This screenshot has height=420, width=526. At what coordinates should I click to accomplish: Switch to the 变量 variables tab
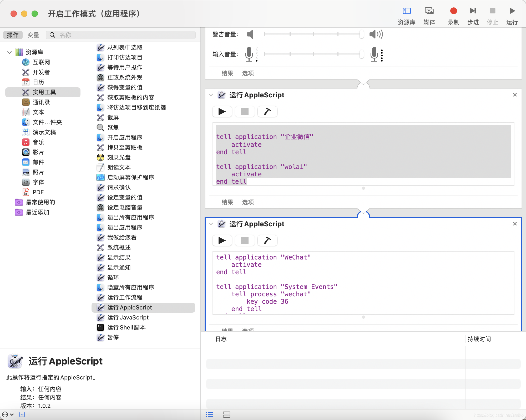tap(33, 35)
